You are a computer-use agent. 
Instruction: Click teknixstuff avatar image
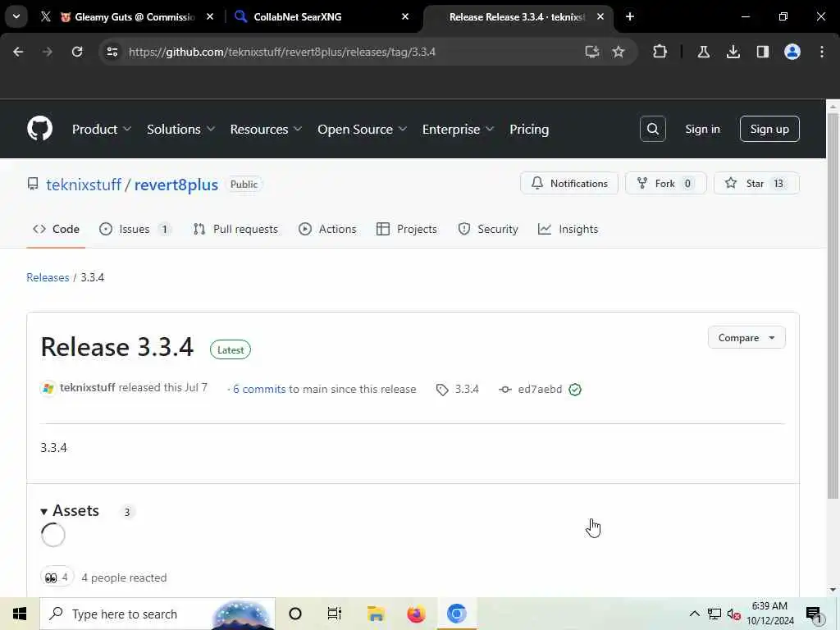tap(48, 388)
